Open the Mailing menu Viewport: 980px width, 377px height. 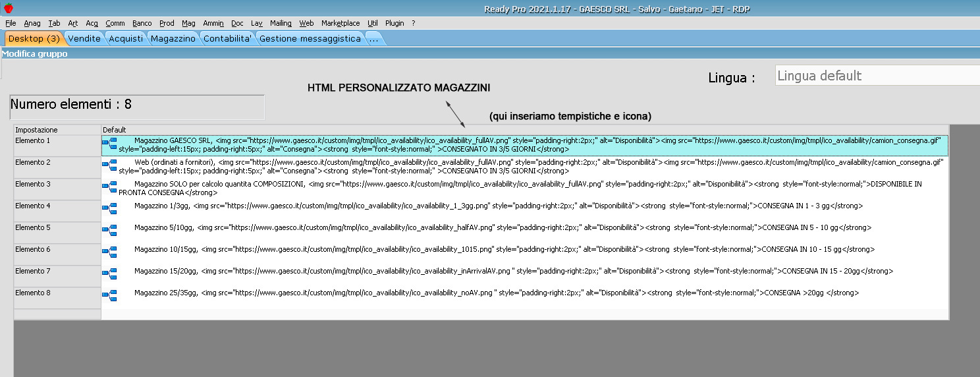[281, 23]
